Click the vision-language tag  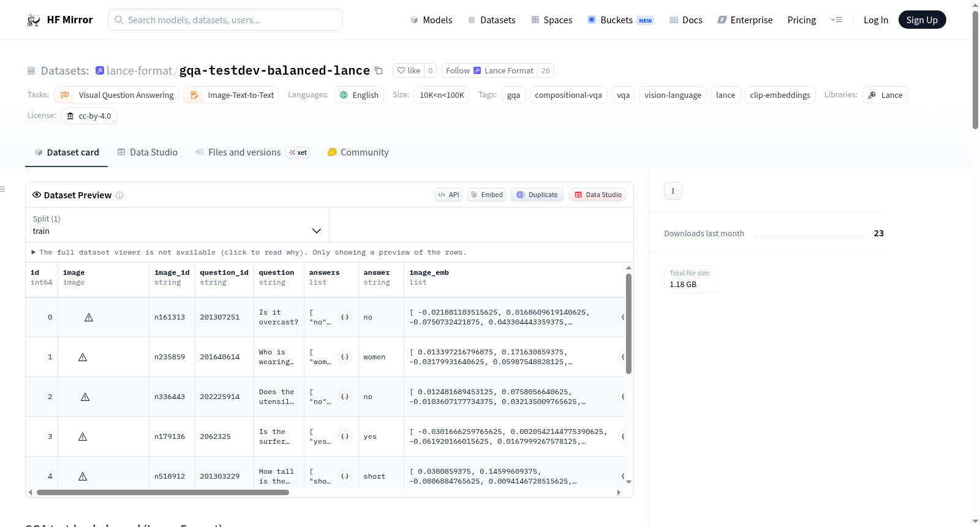coord(673,95)
